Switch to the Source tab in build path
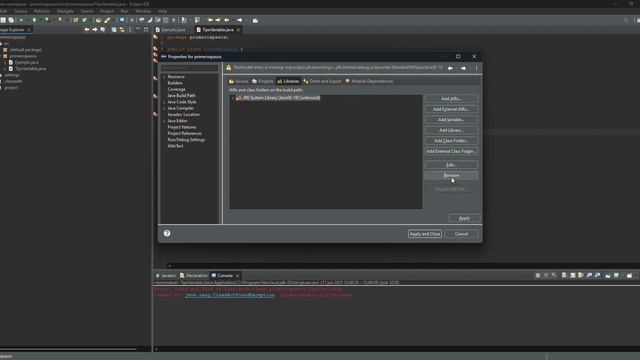Viewport: 640px width, 360px height. coord(238,81)
